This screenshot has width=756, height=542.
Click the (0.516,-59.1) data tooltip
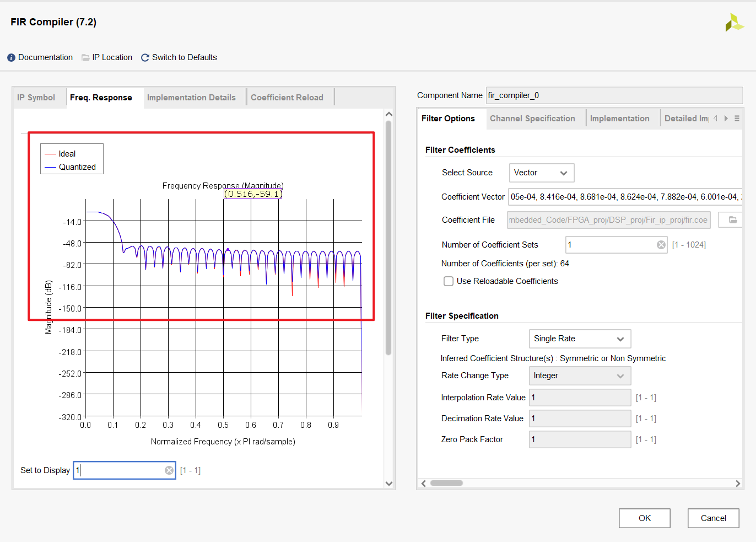point(253,194)
